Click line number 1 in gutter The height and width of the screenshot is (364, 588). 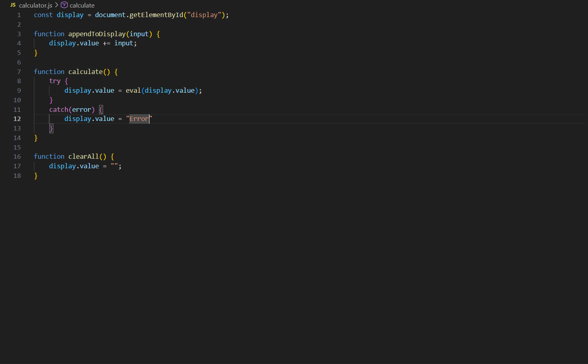click(x=19, y=15)
